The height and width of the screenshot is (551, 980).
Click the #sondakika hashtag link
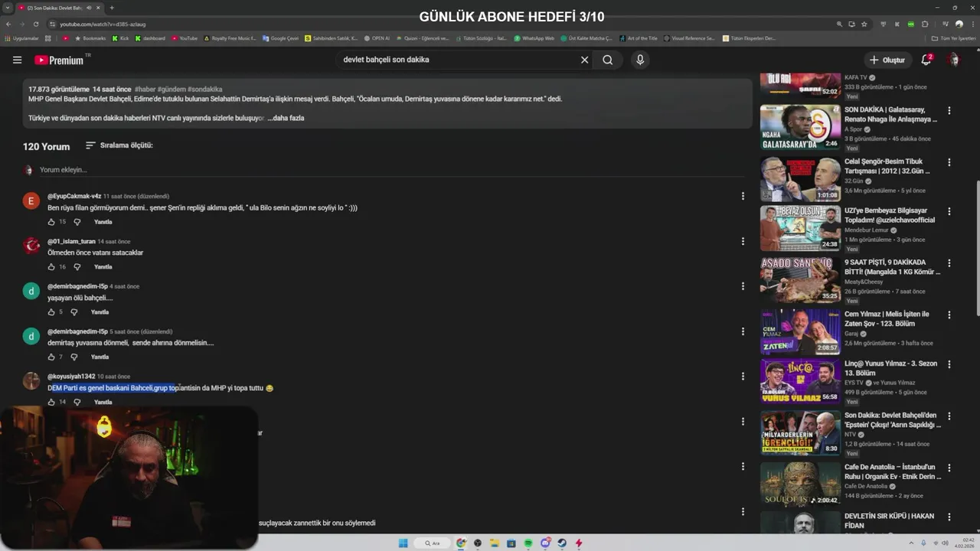click(x=204, y=90)
